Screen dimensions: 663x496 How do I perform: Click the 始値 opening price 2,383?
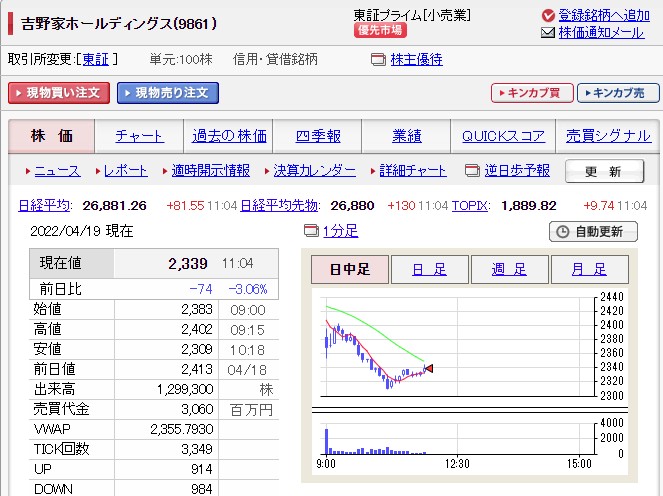tap(197, 310)
